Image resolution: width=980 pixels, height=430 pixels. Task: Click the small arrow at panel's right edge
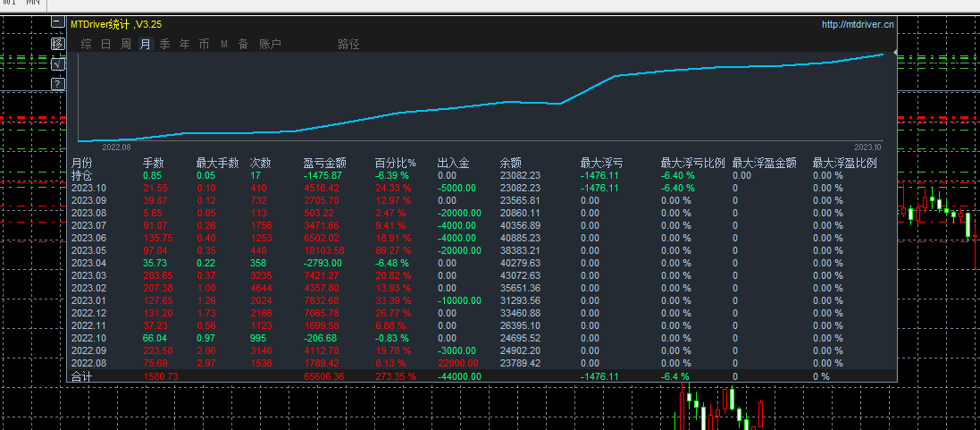tap(896, 52)
